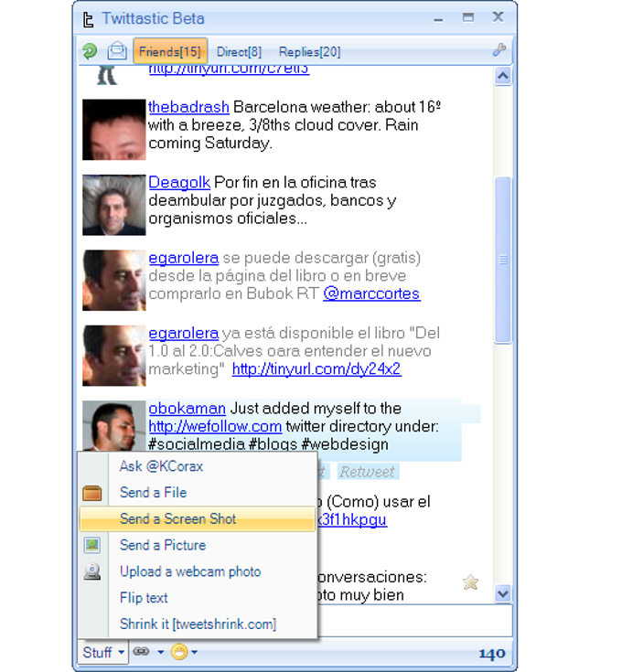Close the Twittastic Beta window

499,17
